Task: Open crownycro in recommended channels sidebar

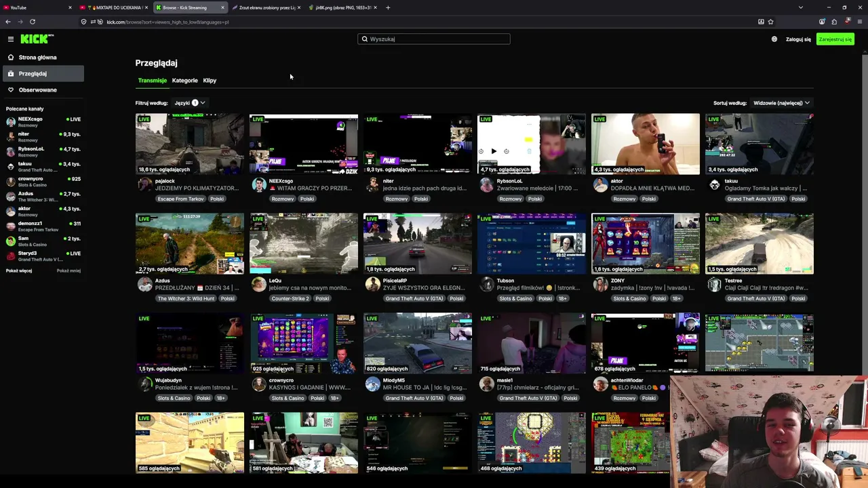Action: tap(42, 182)
